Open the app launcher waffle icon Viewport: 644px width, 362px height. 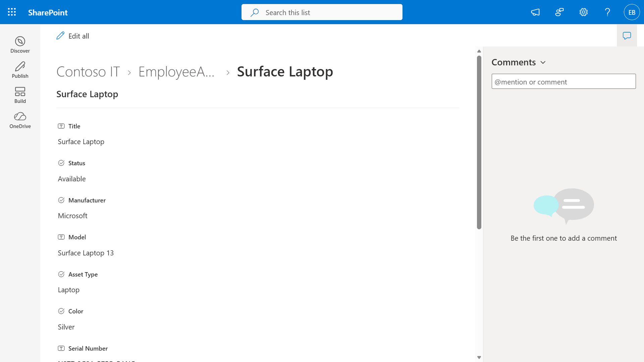pos(12,12)
